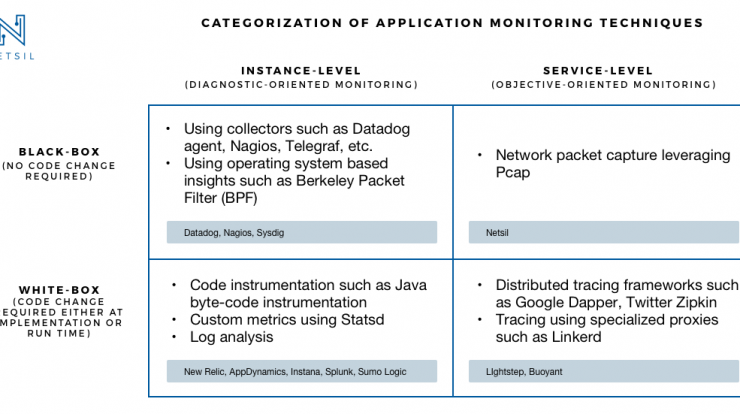The width and height of the screenshot is (740, 414).
Task: Click the 'Using collectors such as Datadog' bullet
Action: [x=297, y=137]
